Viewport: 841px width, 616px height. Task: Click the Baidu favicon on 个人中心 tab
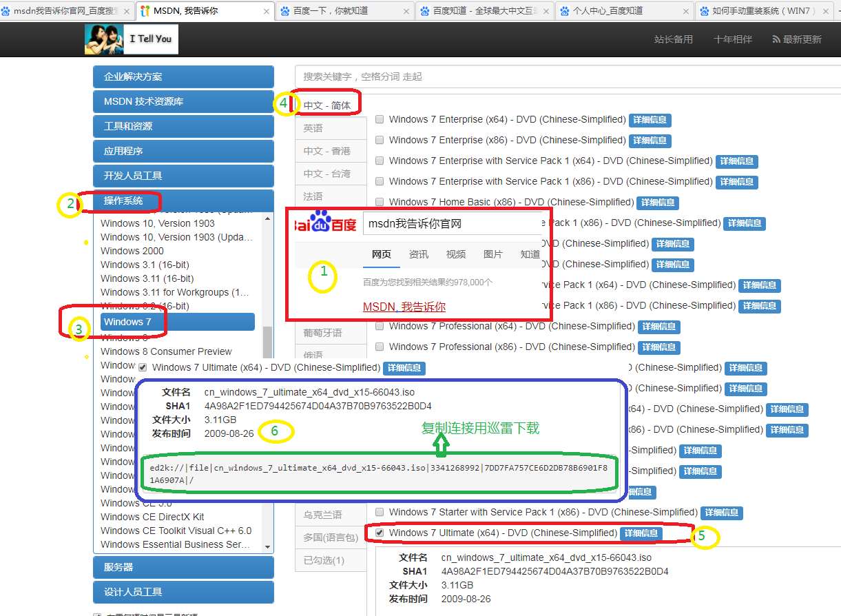point(565,11)
